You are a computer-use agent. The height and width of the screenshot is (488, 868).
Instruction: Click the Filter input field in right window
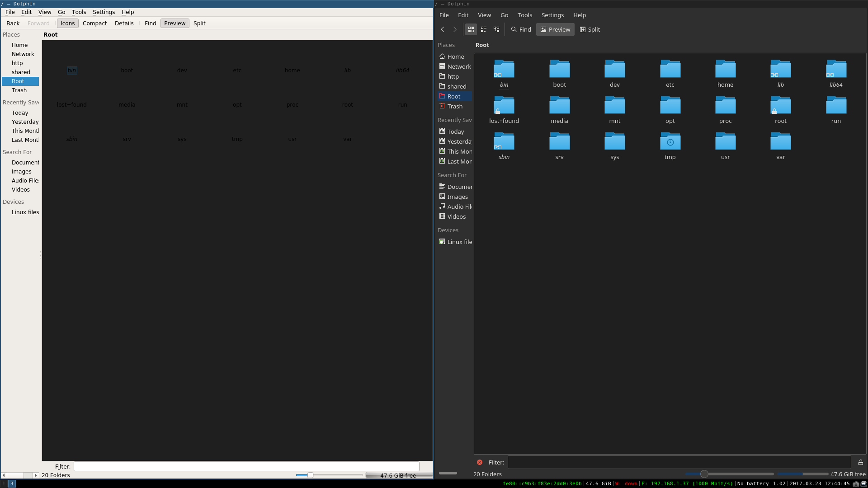[679, 462]
